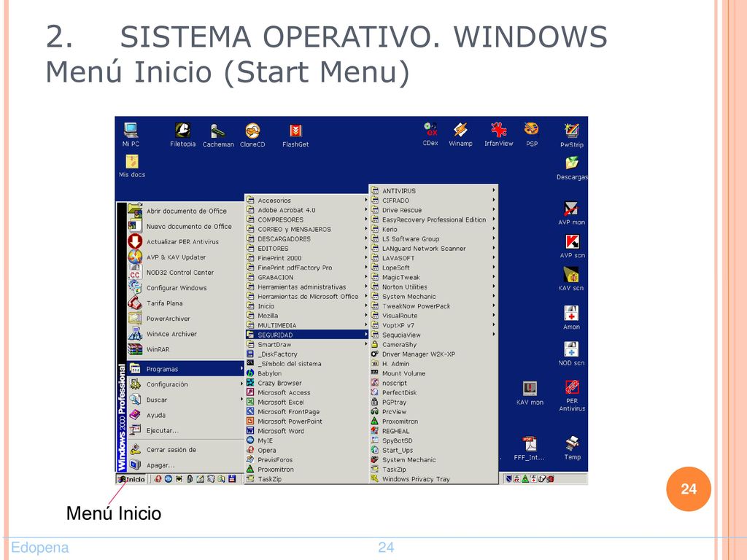Viewport: 747px width, 560px height.
Task: Launch REGHEAL in SEGURIDAD menu
Action: (433, 431)
